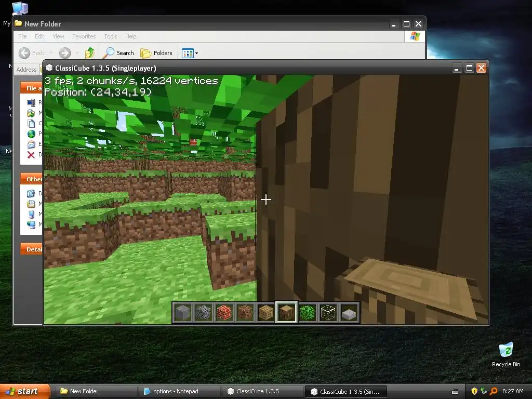Click the network connection tray icon

tap(484, 391)
